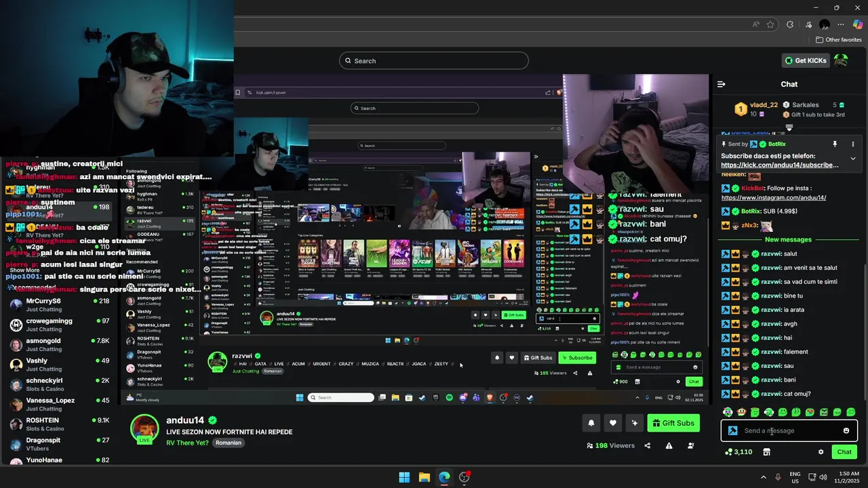Click the OBS taskbar icon
This screenshot has width=868, height=488.
click(465, 477)
